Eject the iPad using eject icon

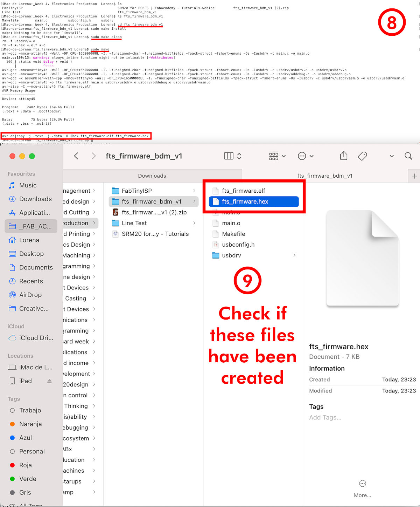pyautogui.click(x=49, y=381)
